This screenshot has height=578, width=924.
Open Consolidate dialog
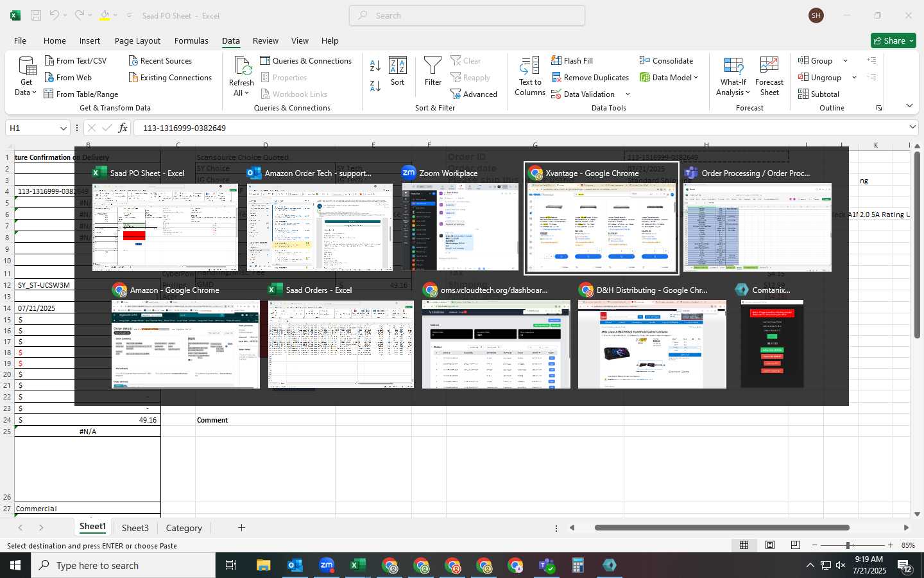pyautogui.click(x=666, y=60)
